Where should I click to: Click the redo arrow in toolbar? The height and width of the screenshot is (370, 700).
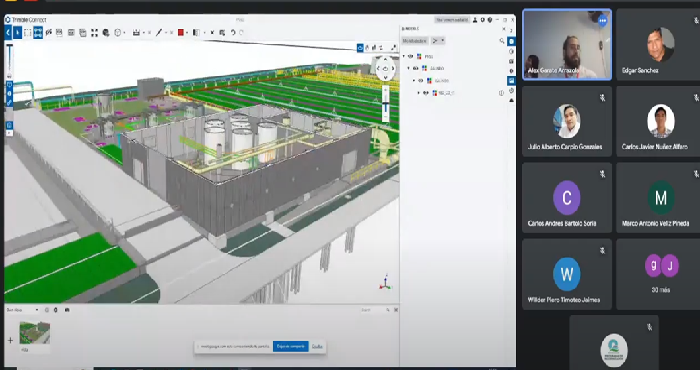[242, 32]
